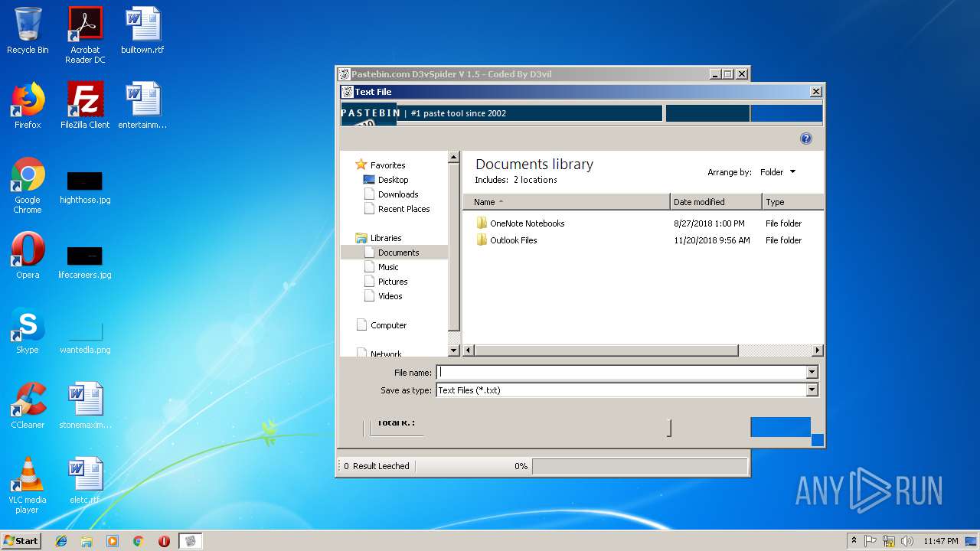Select the highthose.jpg file
Image resolution: width=980 pixels, height=551 pixels.
click(85, 188)
